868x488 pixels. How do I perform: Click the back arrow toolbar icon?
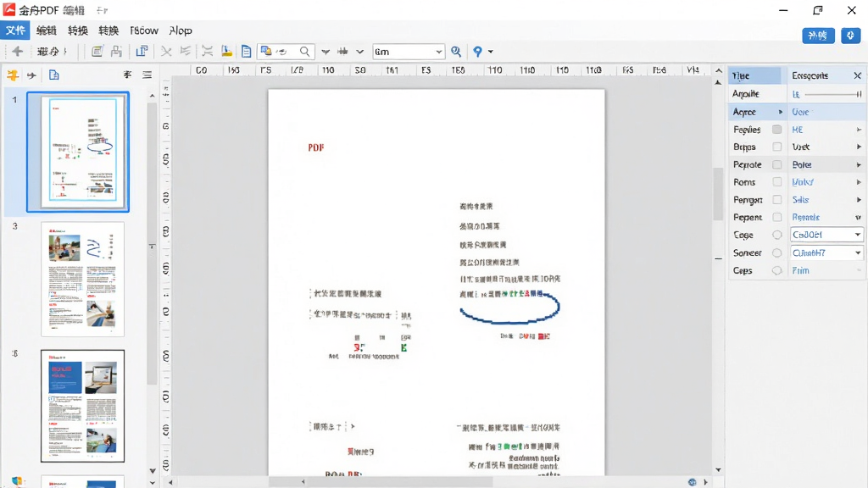click(17, 52)
